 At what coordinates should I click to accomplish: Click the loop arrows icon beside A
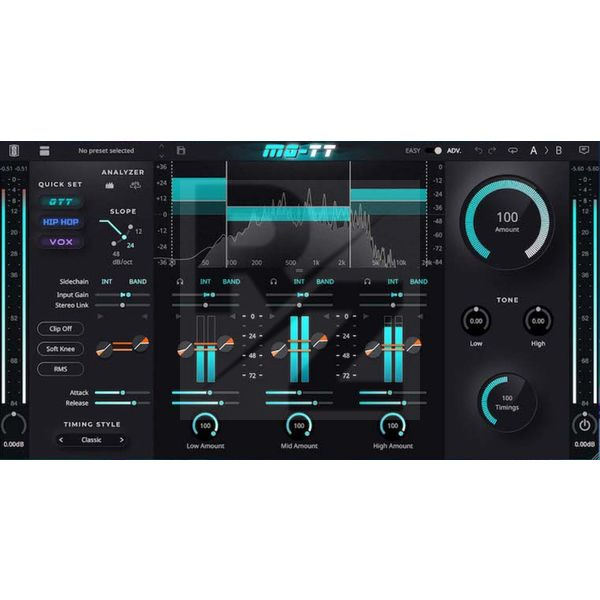tap(513, 150)
